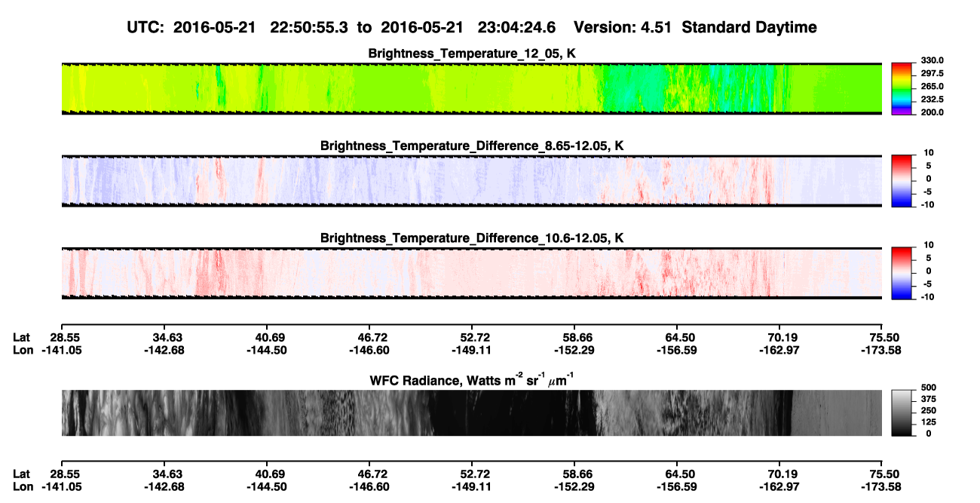Click the upper axis Lon row label
980x503 pixels.
[x=23, y=351]
